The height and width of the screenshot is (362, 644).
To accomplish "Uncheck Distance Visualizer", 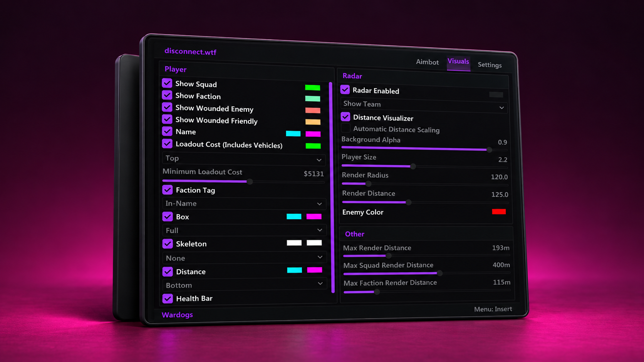I will pyautogui.click(x=345, y=117).
